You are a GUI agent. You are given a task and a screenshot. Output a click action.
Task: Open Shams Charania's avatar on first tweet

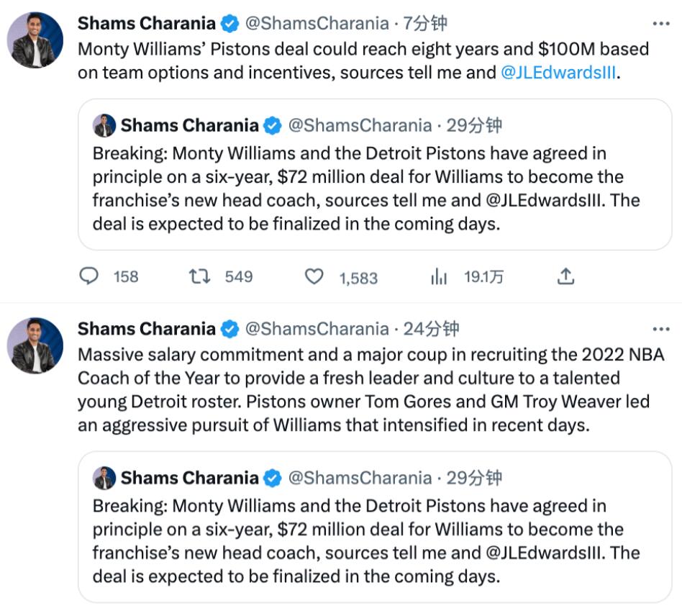tap(35, 40)
